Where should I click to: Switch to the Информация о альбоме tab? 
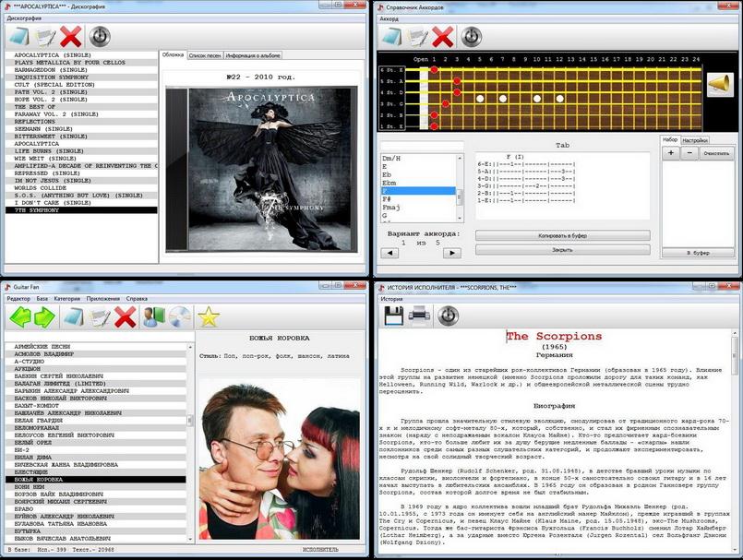pos(253,55)
